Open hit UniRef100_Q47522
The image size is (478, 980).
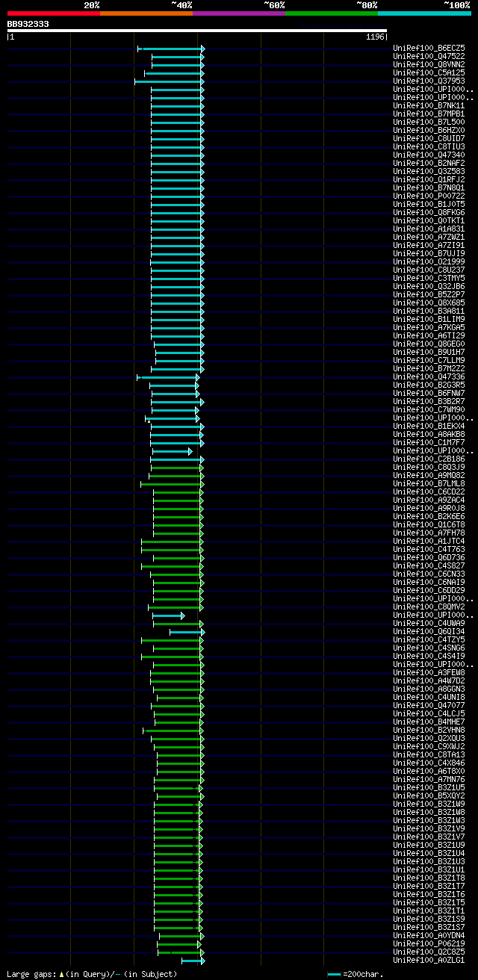tap(429, 56)
